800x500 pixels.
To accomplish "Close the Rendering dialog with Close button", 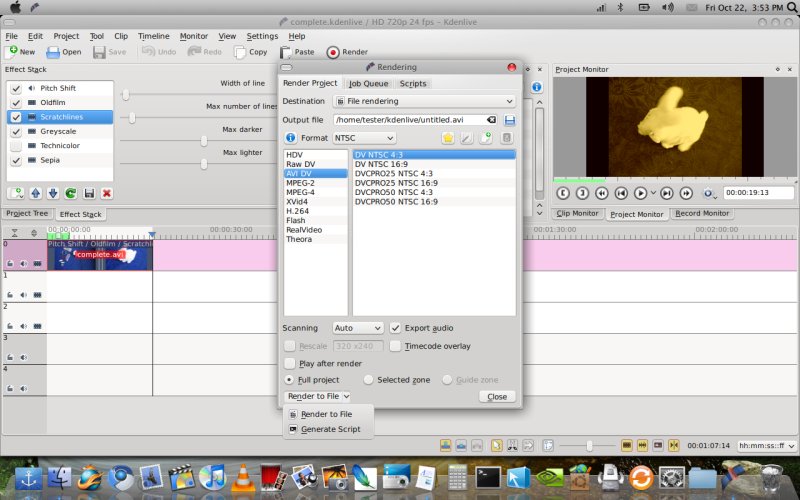I will pos(496,397).
